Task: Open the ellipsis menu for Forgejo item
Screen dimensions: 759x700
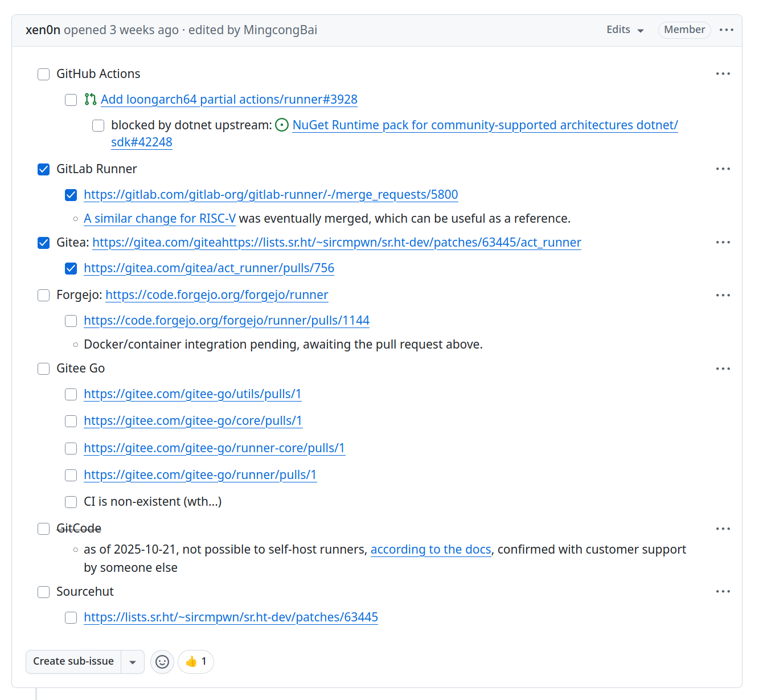Action: pos(723,295)
